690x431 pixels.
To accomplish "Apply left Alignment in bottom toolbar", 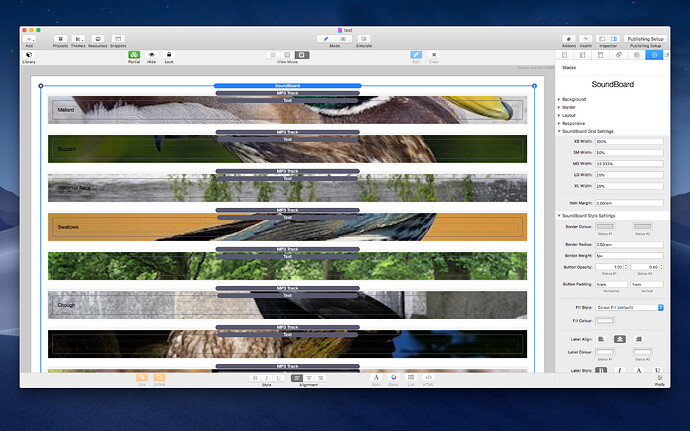I will pos(297,378).
